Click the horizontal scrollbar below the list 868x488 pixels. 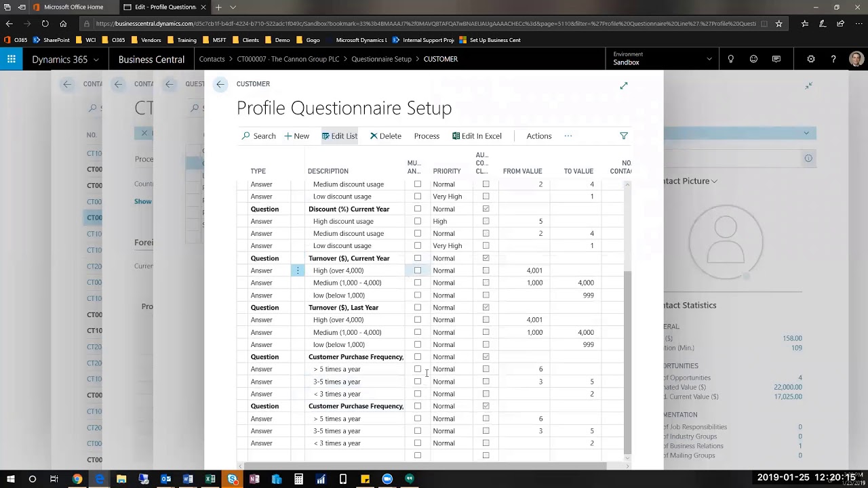pos(424,466)
